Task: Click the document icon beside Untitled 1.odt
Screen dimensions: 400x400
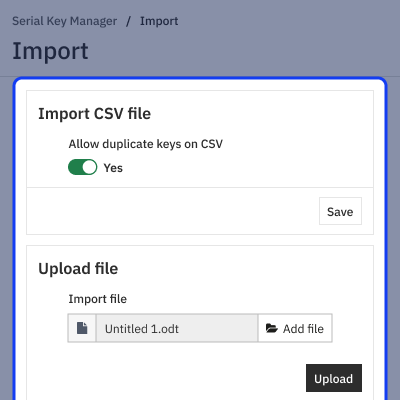Action: (x=82, y=328)
